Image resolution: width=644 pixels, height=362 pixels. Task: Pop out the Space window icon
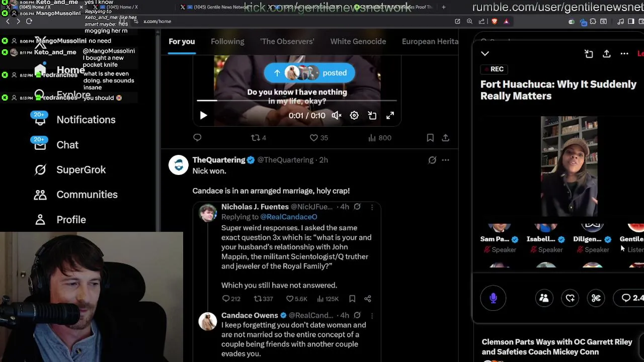(x=589, y=54)
